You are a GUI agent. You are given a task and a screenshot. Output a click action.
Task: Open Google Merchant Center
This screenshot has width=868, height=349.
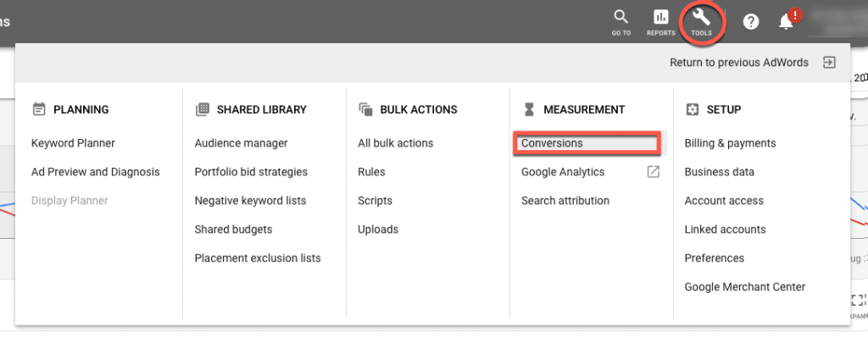point(745,287)
